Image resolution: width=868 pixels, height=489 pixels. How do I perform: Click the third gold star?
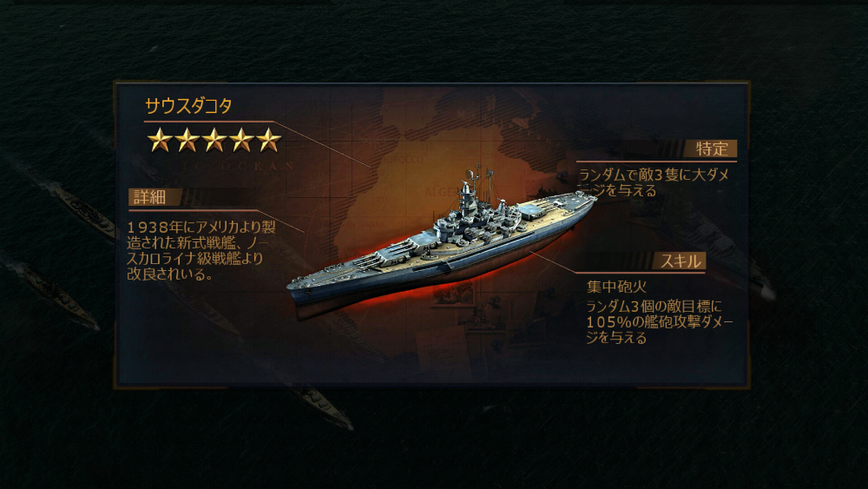coord(214,140)
